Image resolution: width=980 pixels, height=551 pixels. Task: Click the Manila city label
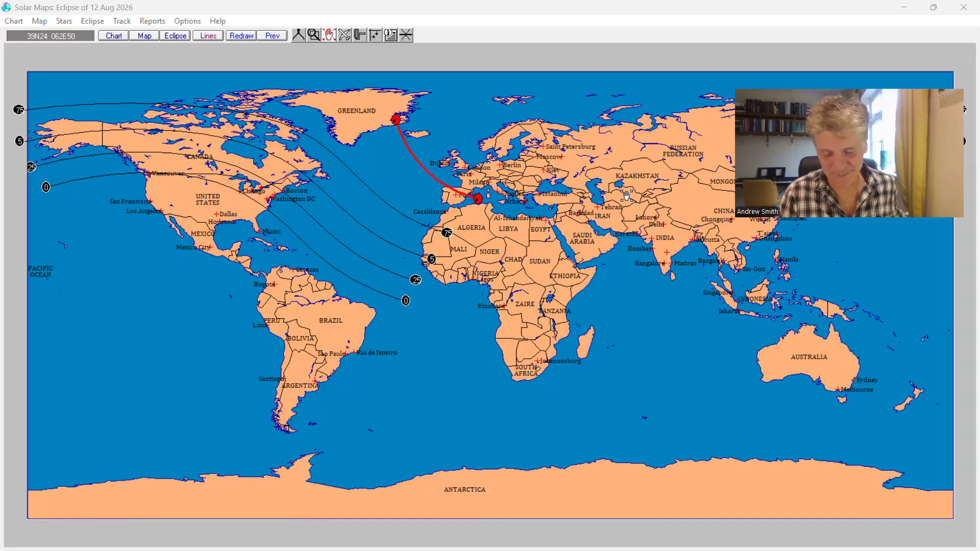(x=789, y=260)
